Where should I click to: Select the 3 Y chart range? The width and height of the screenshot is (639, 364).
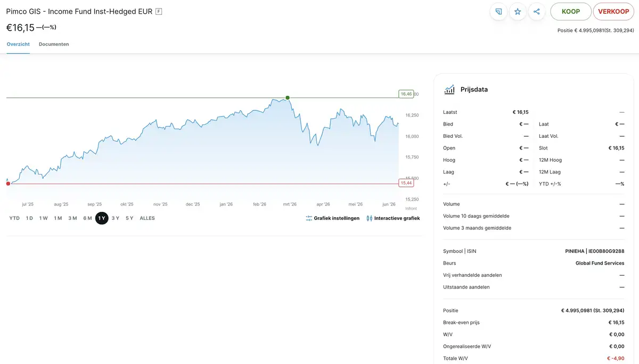[115, 218]
